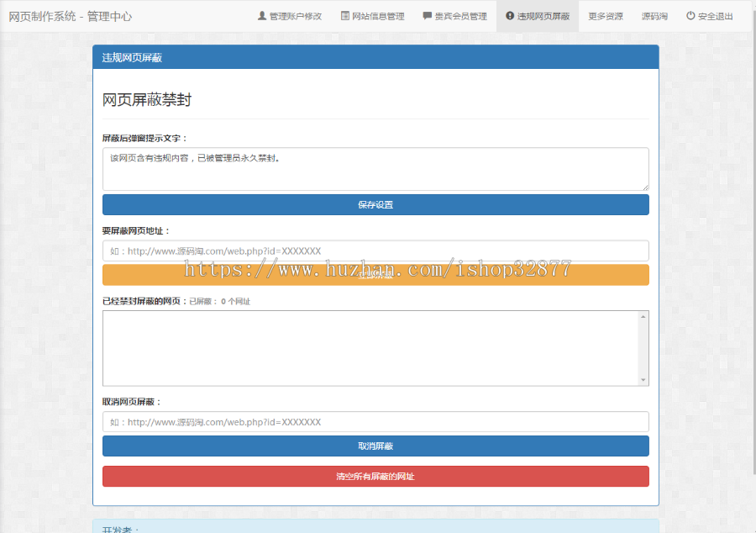
Task: Focus the 屏蔽后弹窗提示文字 textarea
Action: pos(375,169)
